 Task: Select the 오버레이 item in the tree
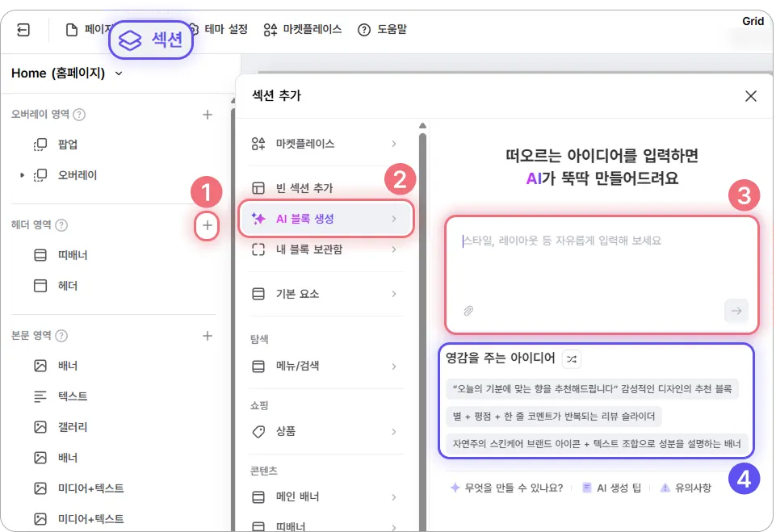click(x=78, y=175)
